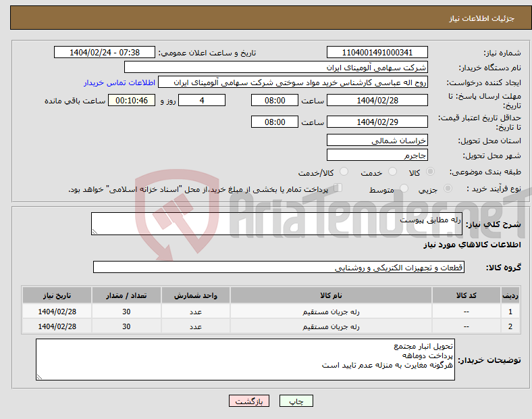
Task: Click the goods group field قطعات و تجهیزات الکتریکی
Action: (279, 267)
